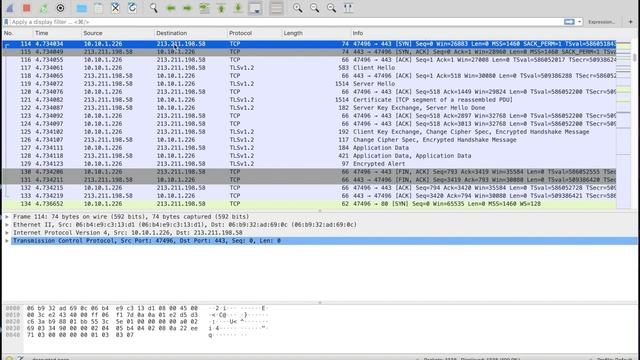
Task: Click the display filter input field
Action: [286, 22]
